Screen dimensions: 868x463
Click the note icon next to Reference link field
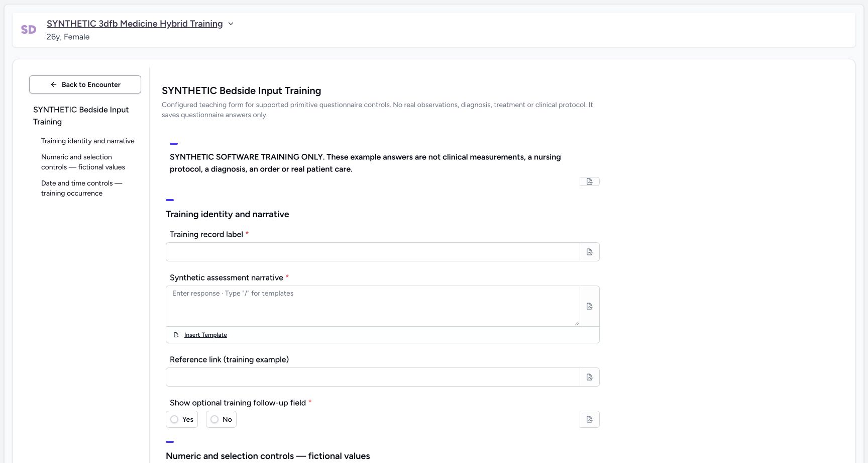(590, 377)
